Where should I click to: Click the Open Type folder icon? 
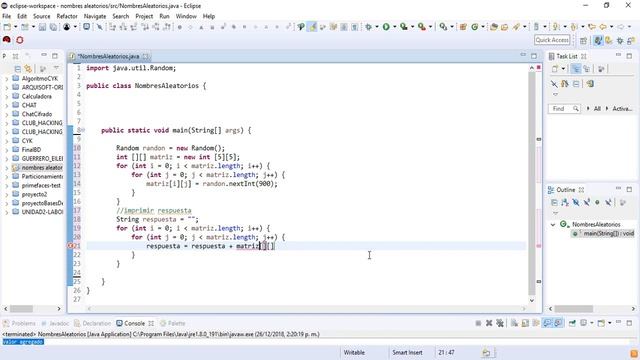coord(494,27)
